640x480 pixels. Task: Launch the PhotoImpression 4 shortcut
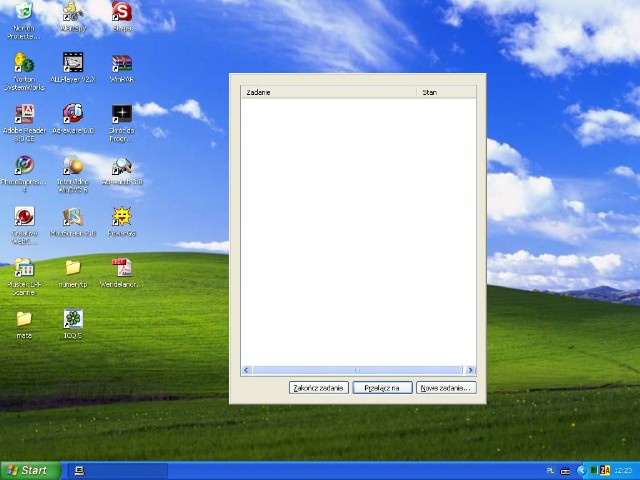coord(24,165)
